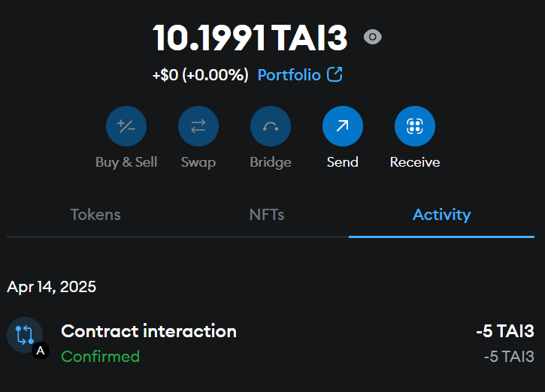Click the 'A' network badge on transaction
545x392 pixels.
click(41, 351)
